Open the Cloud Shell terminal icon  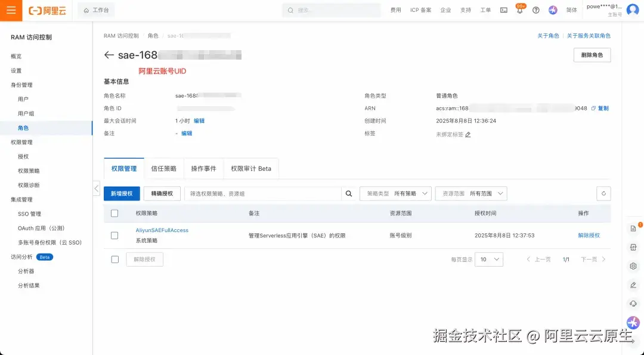[503, 10]
